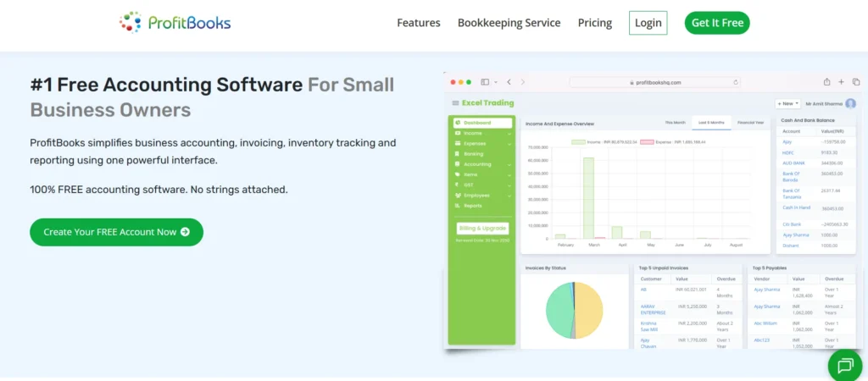Click the ProfitBooks logo
This screenshot has height=381, width=868.
click(175, 23)
